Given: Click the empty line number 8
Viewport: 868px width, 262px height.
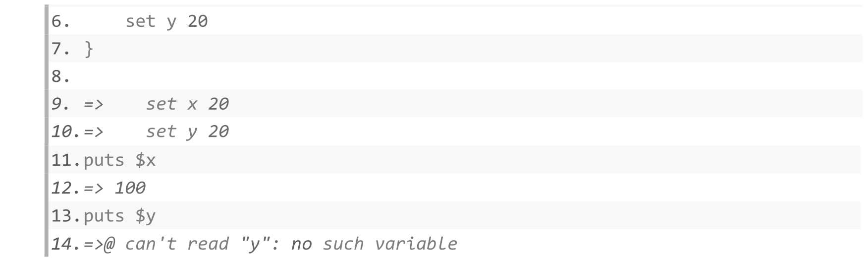Looking at the screenshot, I should click(x=60, y=76).
